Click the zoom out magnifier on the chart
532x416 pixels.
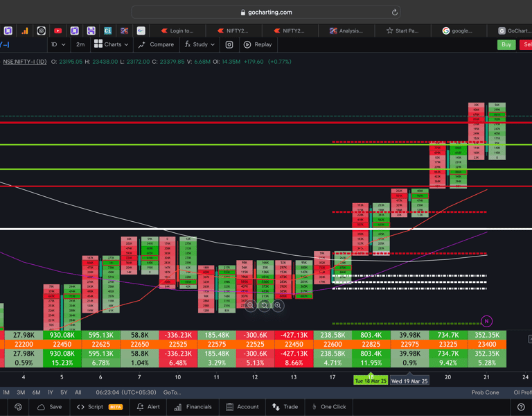point(251,305)
